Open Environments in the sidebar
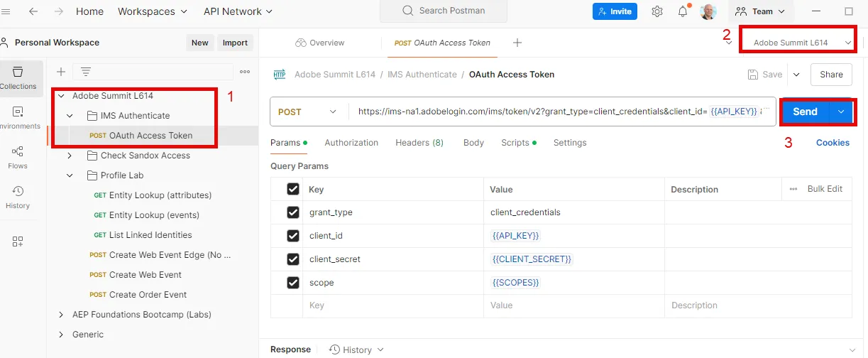868x358 pixels. click(18, 118)
